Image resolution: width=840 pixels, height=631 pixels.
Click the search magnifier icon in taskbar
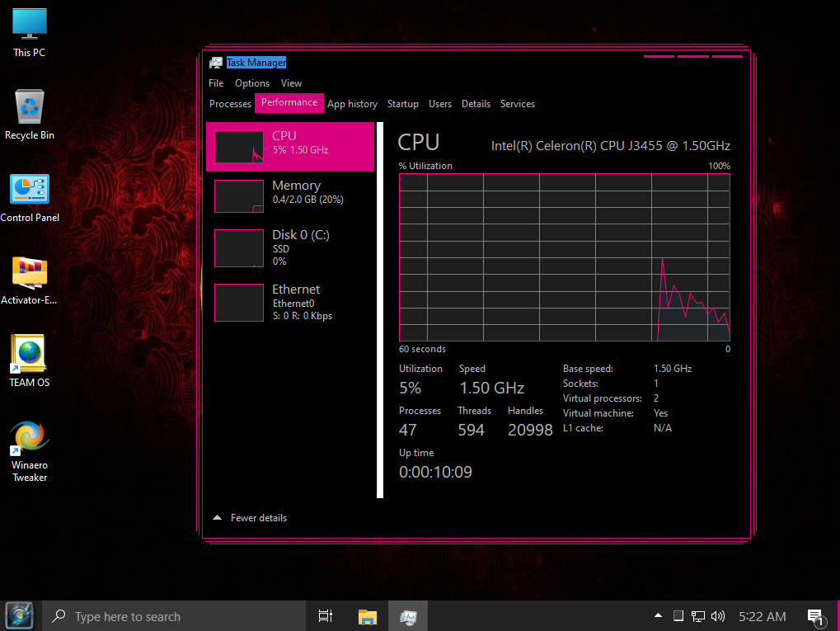coord(59,616)
